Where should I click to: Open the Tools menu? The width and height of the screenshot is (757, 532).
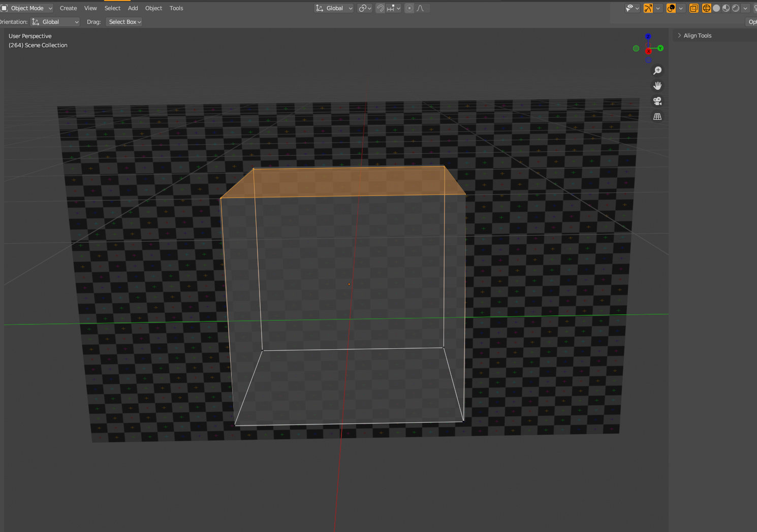tap(176, 8)
